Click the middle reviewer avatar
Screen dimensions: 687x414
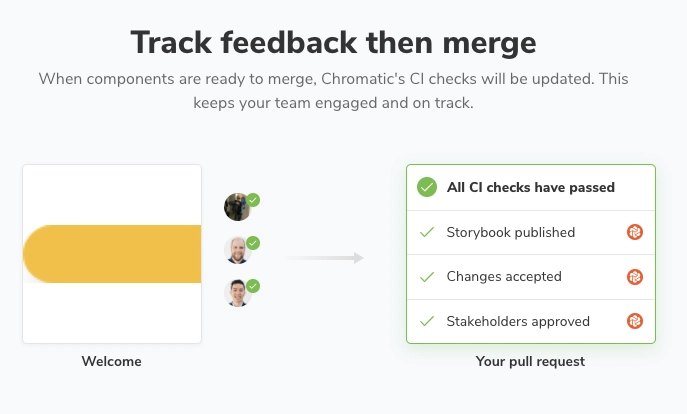(x=237, y=250)
